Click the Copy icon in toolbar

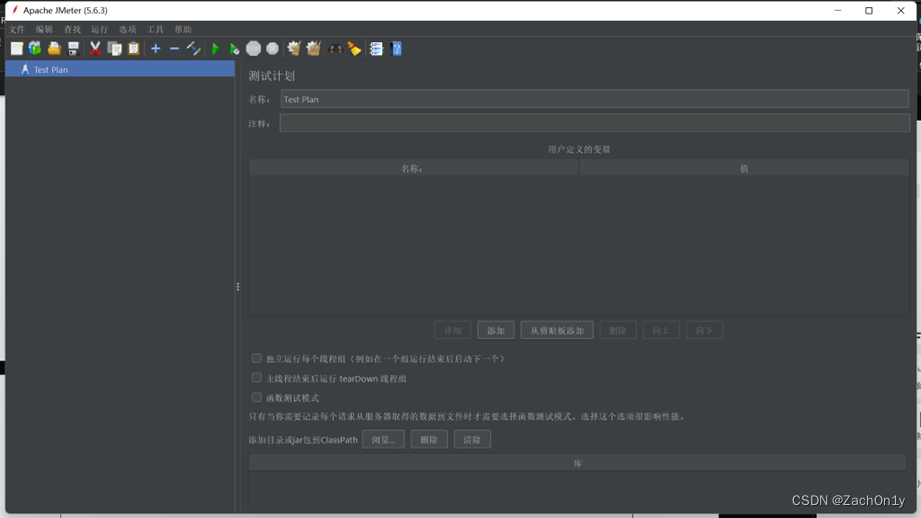[x=115, y=49]
